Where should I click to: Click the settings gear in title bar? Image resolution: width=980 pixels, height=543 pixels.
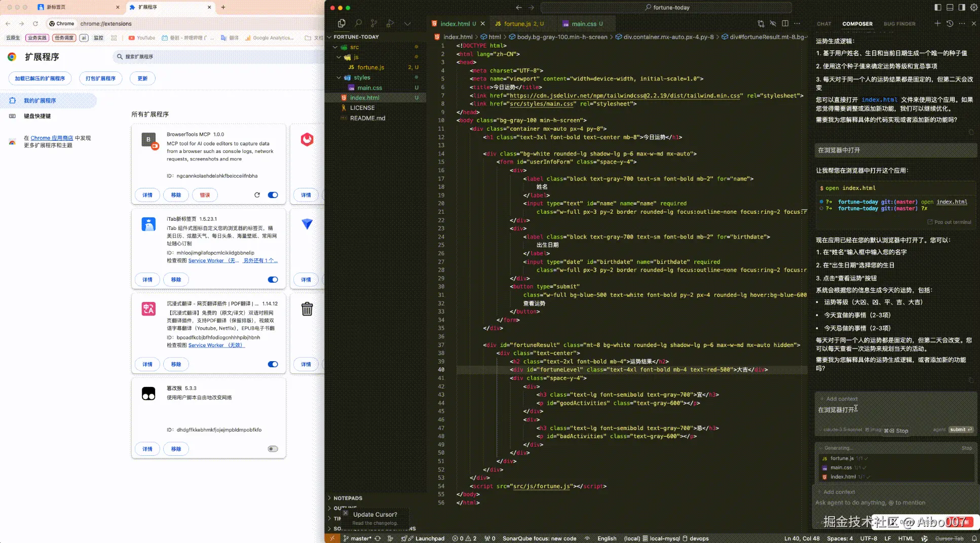tap(974, 8)
